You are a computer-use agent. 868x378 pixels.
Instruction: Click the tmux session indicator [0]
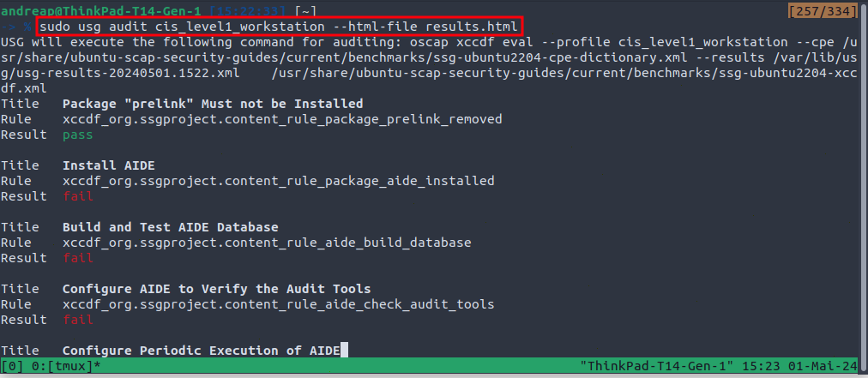tap(12, 367)
